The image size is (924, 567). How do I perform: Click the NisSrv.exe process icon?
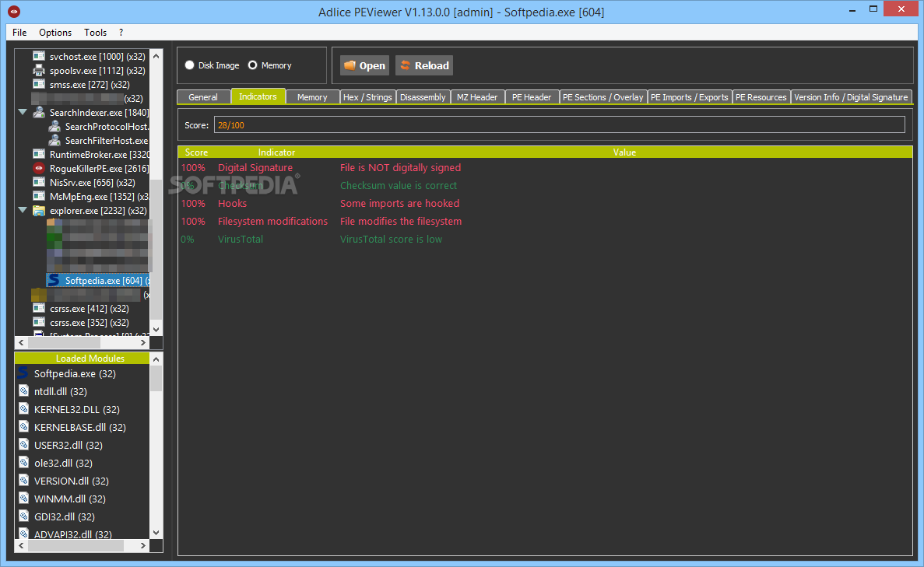click(39, 182)
